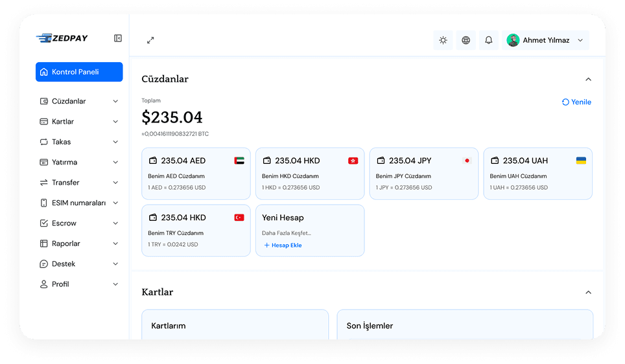Toggle fullscreen expand arrows icon
Image resolution: width=625 pixels, height=364 pixels.
click(x=150, y=40)
